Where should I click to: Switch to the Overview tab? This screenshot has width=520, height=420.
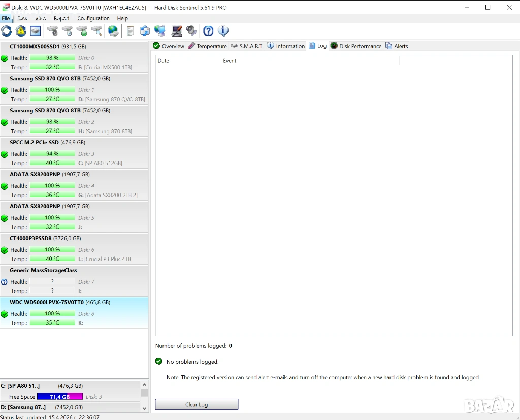(x=169, y=46)
